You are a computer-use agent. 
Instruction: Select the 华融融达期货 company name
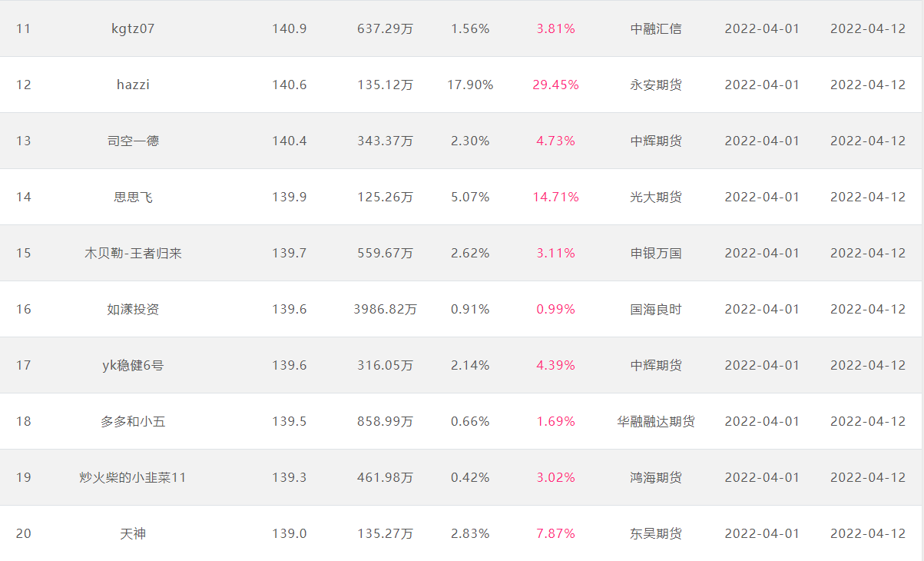click(656, 421)
